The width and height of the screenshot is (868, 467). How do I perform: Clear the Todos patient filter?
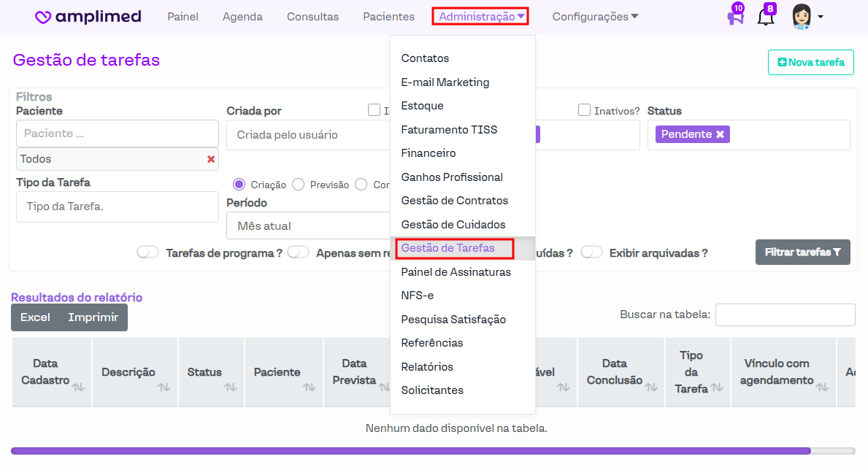[x=211, y=159]
